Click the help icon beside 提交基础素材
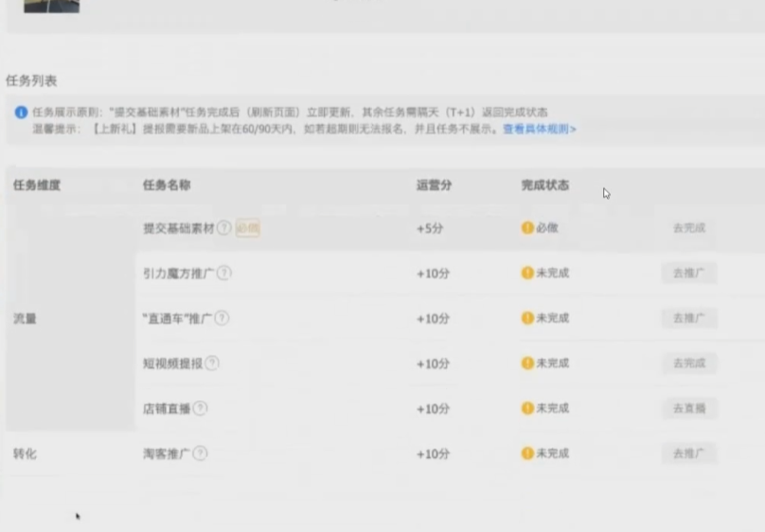 [x=223, y=228]
